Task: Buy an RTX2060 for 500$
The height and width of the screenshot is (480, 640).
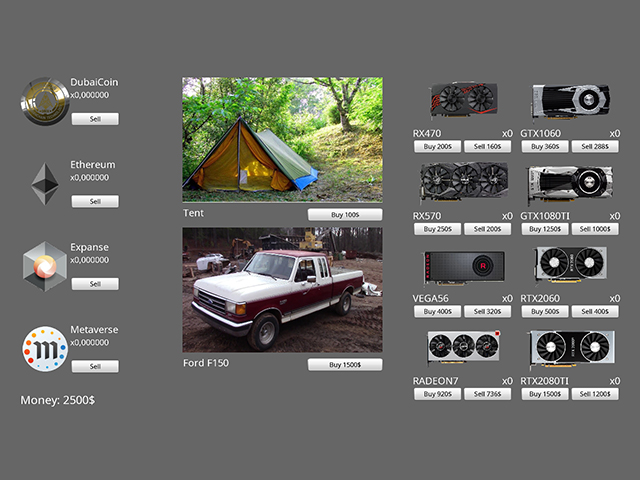Action: [x=545, y=311]
